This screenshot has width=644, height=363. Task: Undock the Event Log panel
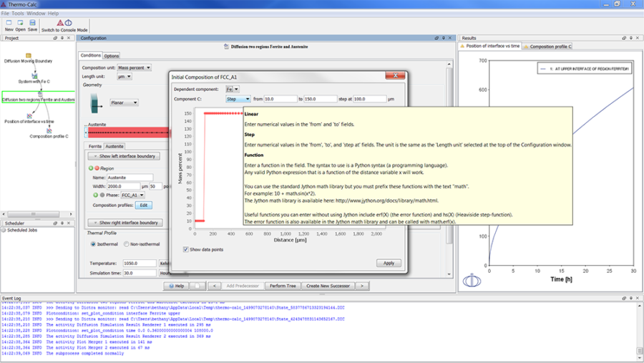(x=624, y=298)
